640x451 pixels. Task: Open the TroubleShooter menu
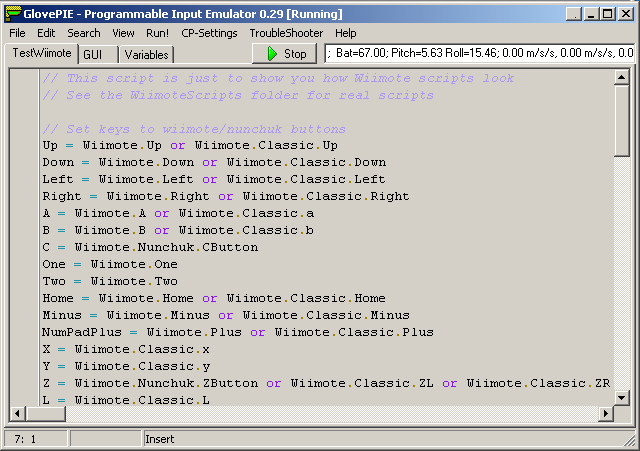point(286,33)
